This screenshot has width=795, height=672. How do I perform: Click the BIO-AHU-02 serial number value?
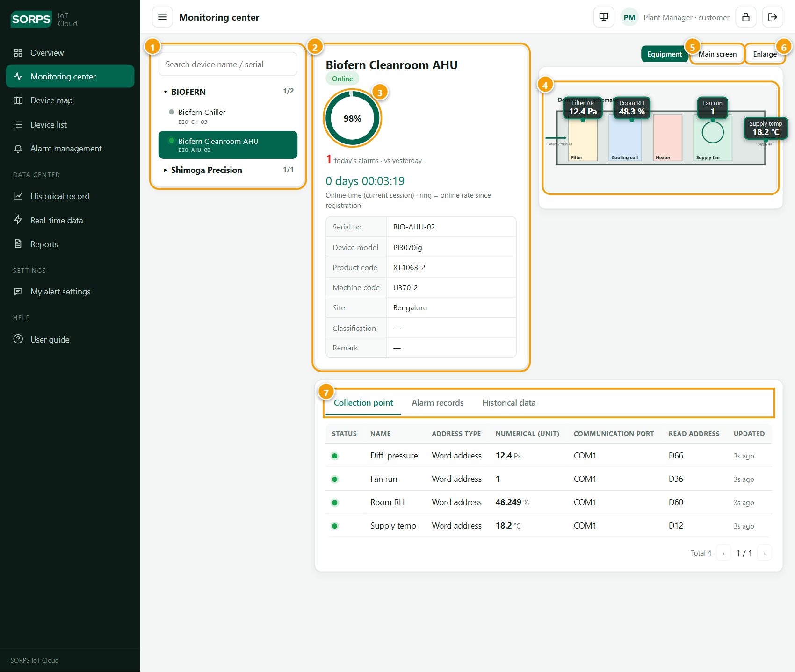(x=414, y=227)
